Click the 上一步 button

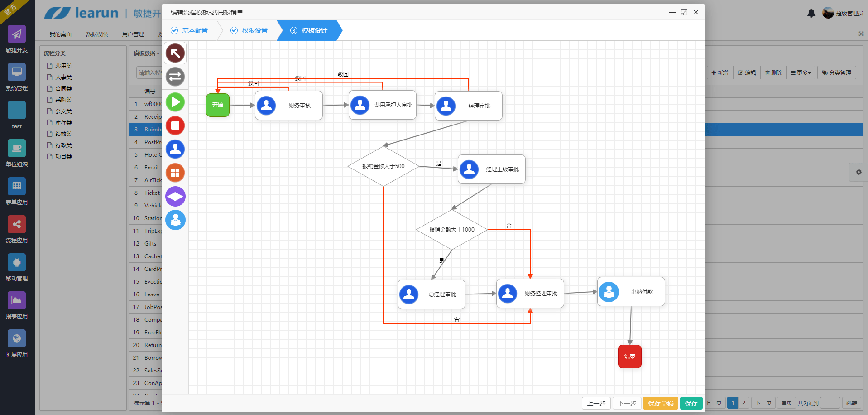(x=596, y=403)
